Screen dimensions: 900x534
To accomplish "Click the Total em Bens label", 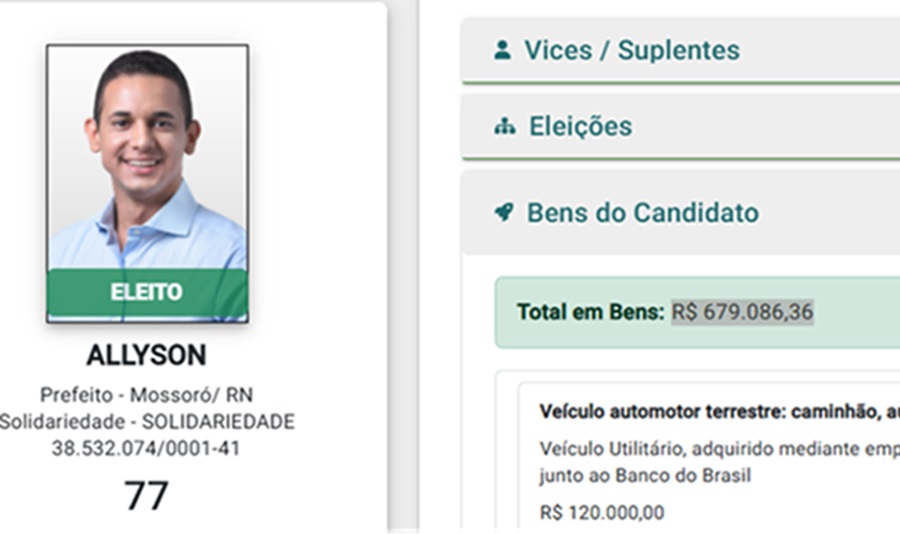I will (590, 312).
